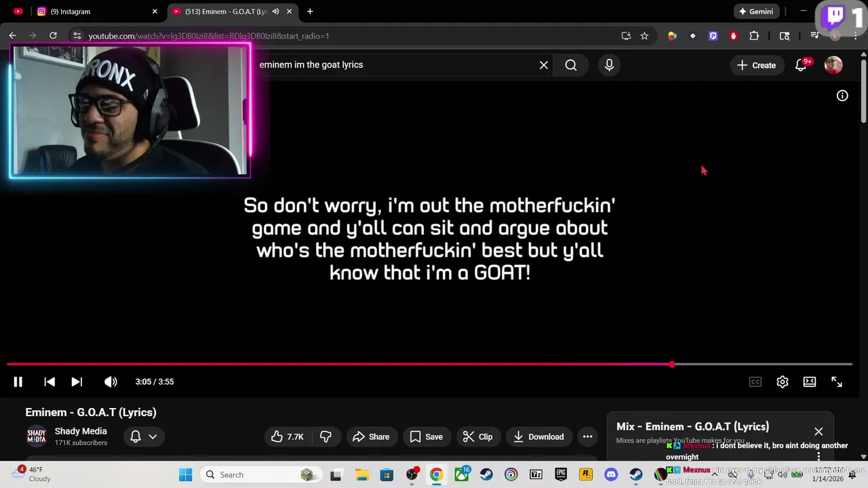Open Epic Games Launcher from taskbar
This screenshot has height=488, width=868.
point(561,474)
